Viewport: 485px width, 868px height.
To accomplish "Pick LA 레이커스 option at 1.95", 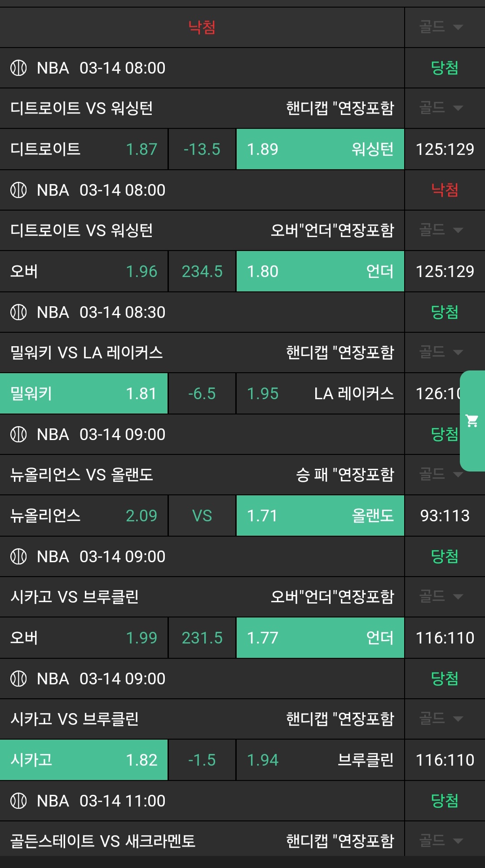I will [320, 393].
